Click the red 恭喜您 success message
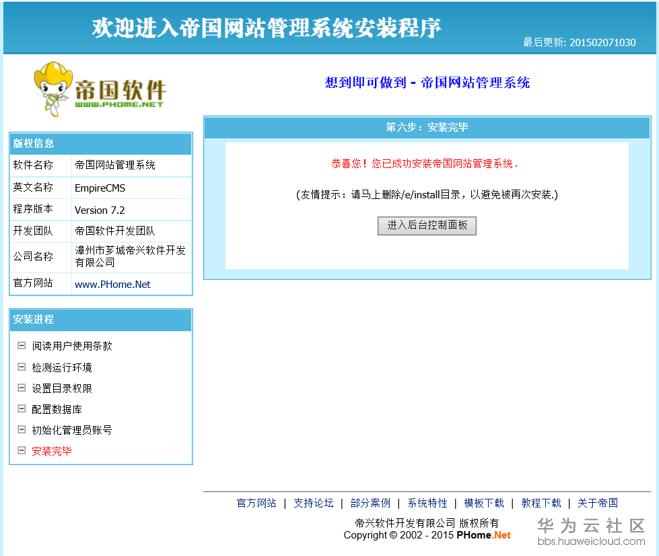 424,163
